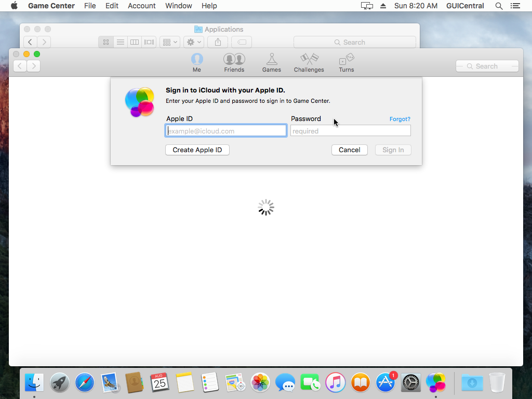Open Contacts from the Dock
Viewport: 532px width, 399px height.
point(135,383)
